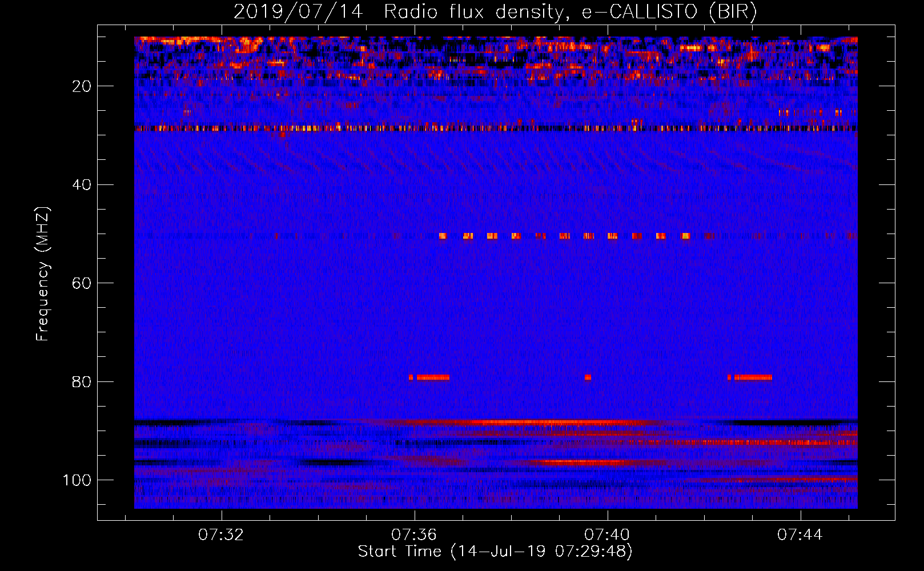
Task: Click the date '2019/07/14' in title
Action: 298,11
